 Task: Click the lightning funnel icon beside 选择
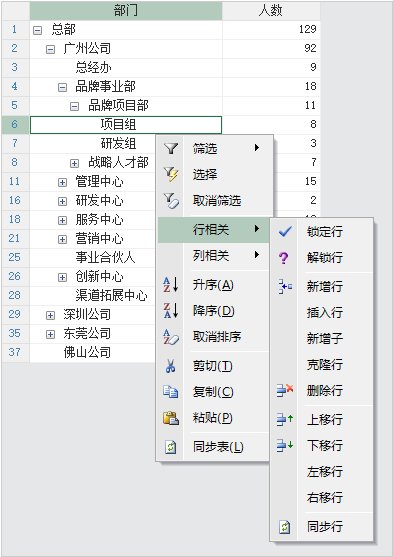(x=171, y=174)
